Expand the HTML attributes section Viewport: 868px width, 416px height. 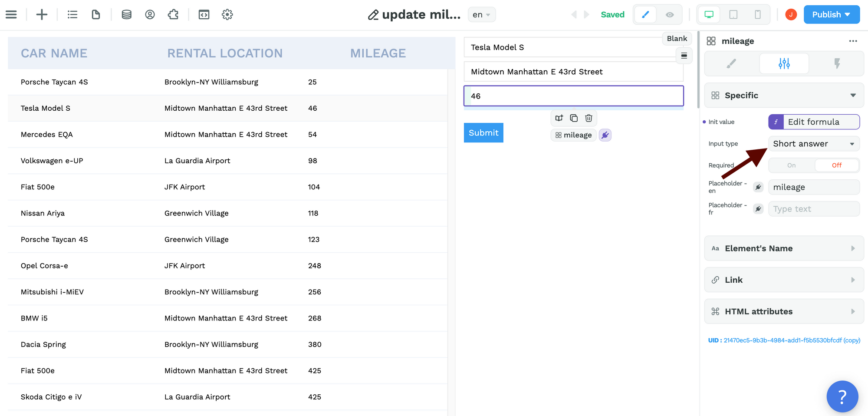pyautogui.click(x=784, y=311)
